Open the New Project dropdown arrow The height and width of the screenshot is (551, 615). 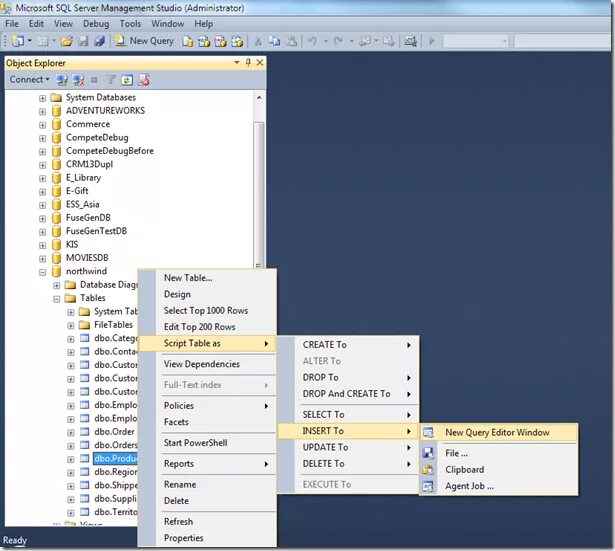(29, 41)
